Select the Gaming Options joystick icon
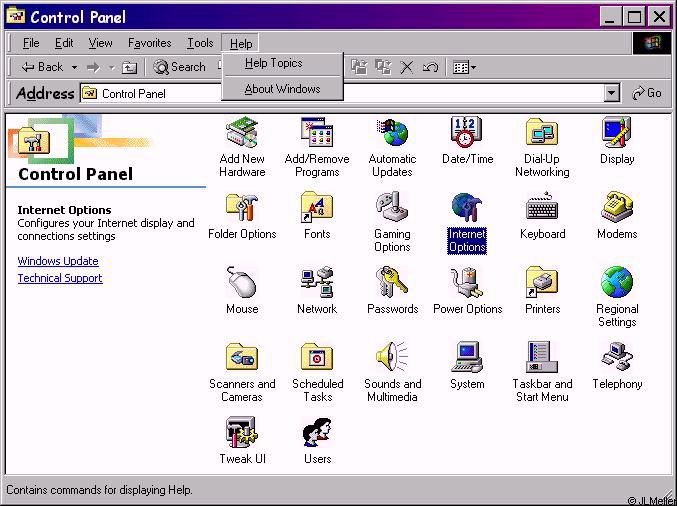The image size is (677, 506). (x=392, y=208)
